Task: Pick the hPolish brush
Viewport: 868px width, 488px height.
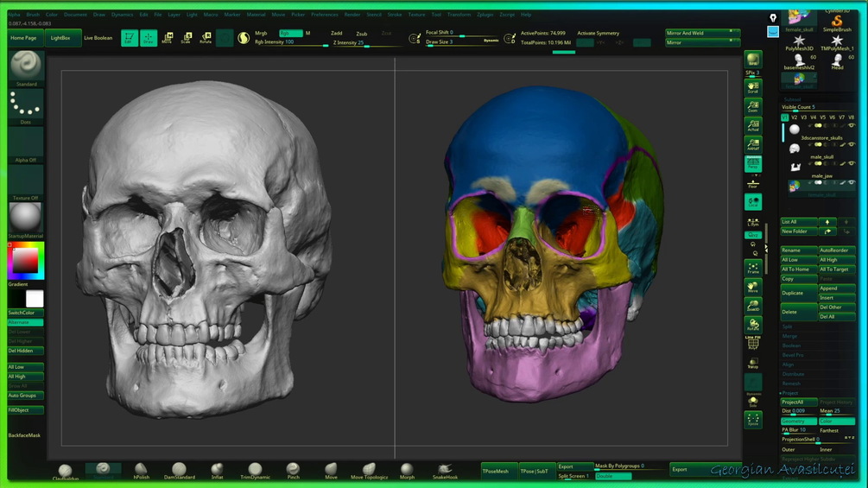Action: (x=141, y=472)
